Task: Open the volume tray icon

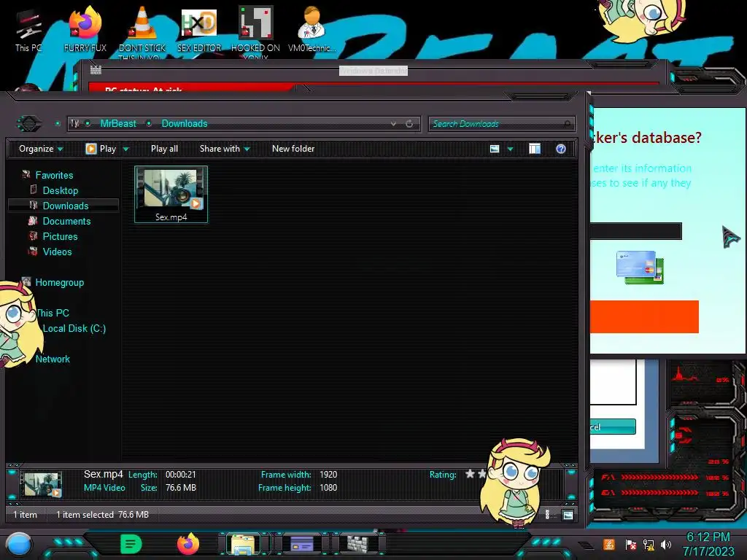Action: [x=666, y=544]
